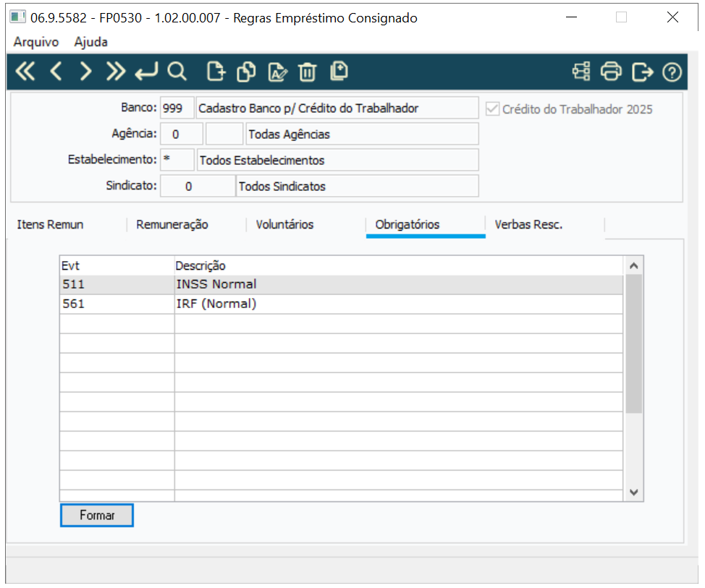Minimize the Regras Empréstimo Consignado window
Screen dimensions: 705x588
571,17
